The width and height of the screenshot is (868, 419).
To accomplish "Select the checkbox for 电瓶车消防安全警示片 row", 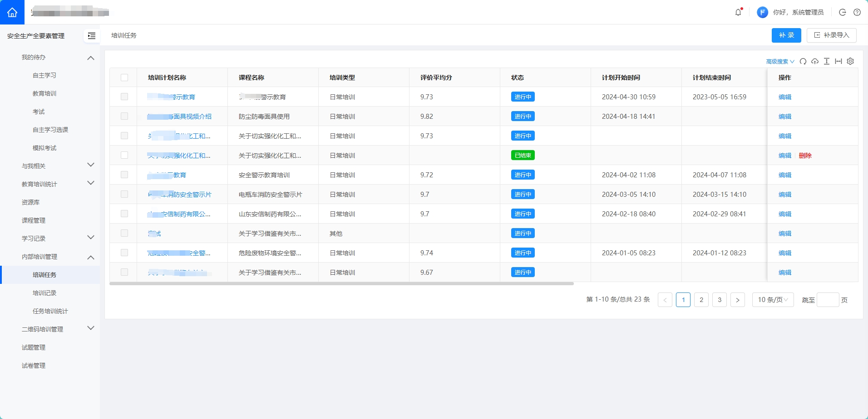I will [124, 194].
